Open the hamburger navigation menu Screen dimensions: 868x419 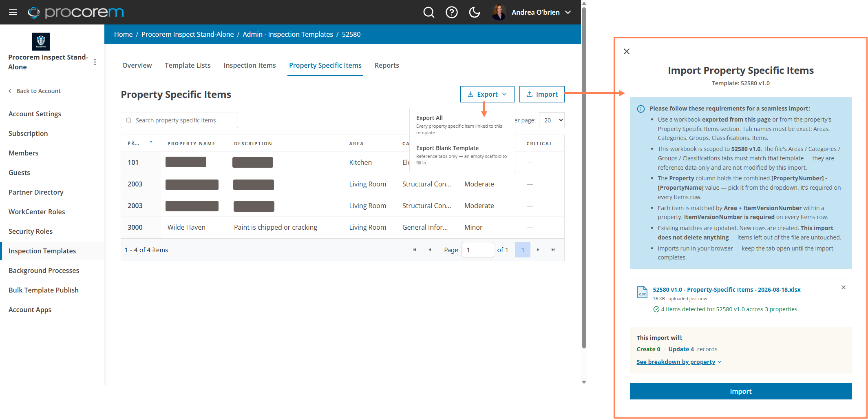click(x=13, y=12)
